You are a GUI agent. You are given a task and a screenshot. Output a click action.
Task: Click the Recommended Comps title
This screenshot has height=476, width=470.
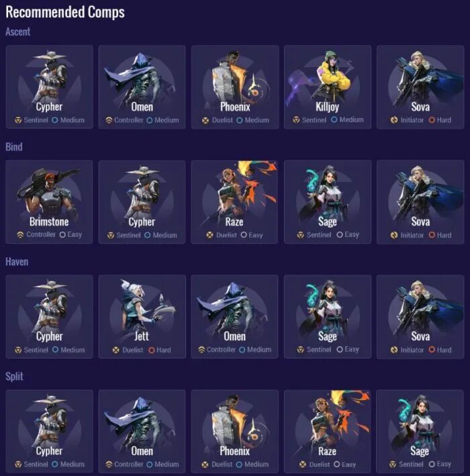point(65,12)
